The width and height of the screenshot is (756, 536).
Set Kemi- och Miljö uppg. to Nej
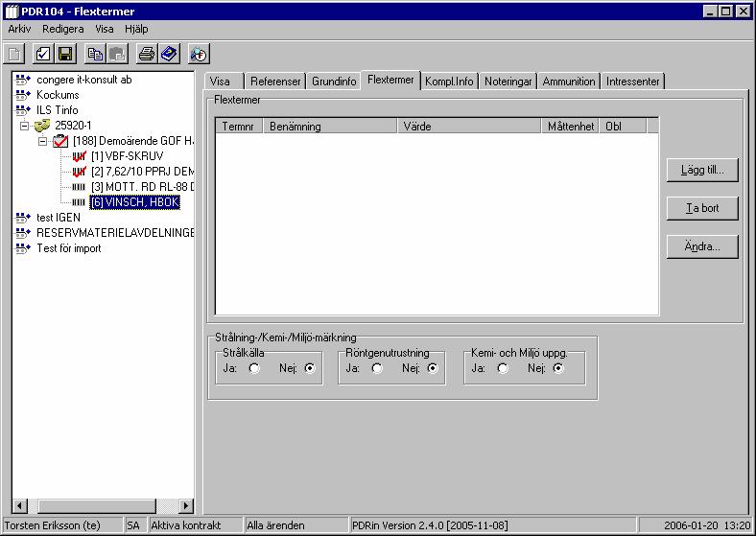coord(557,368)
